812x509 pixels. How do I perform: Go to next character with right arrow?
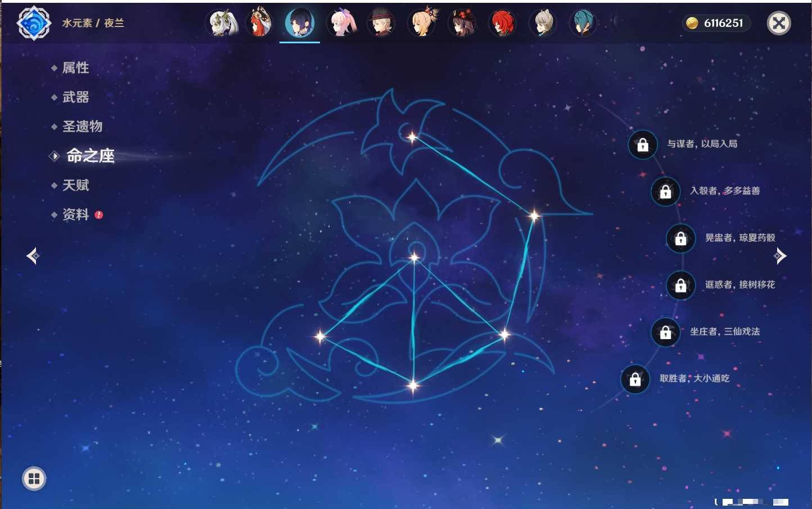coord(780,256)
